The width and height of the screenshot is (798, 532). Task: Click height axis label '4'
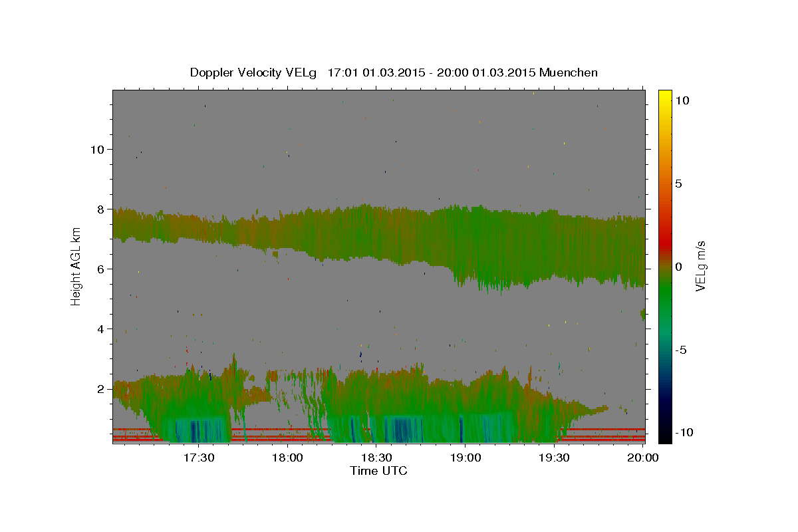point(100,329)
